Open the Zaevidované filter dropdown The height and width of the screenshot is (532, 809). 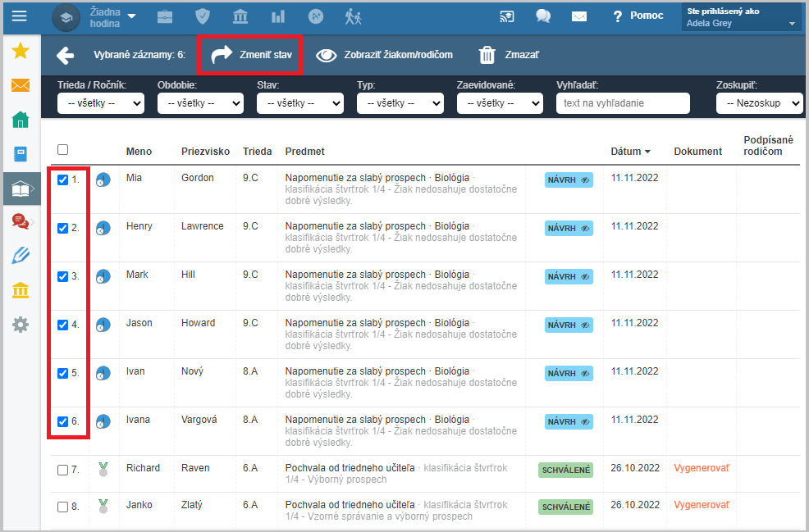click(500, 103)
